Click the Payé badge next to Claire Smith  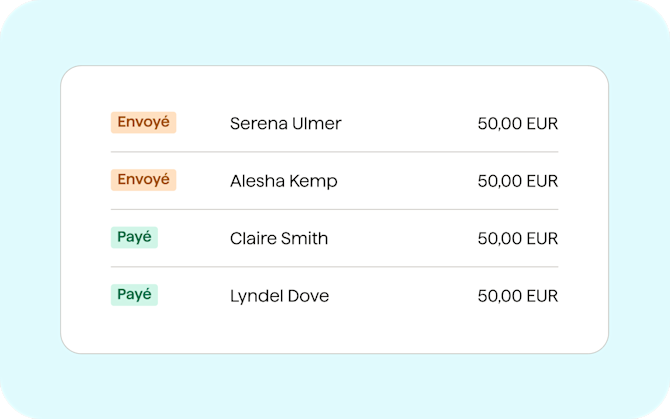pyautogui.click(x=134, y=238)
